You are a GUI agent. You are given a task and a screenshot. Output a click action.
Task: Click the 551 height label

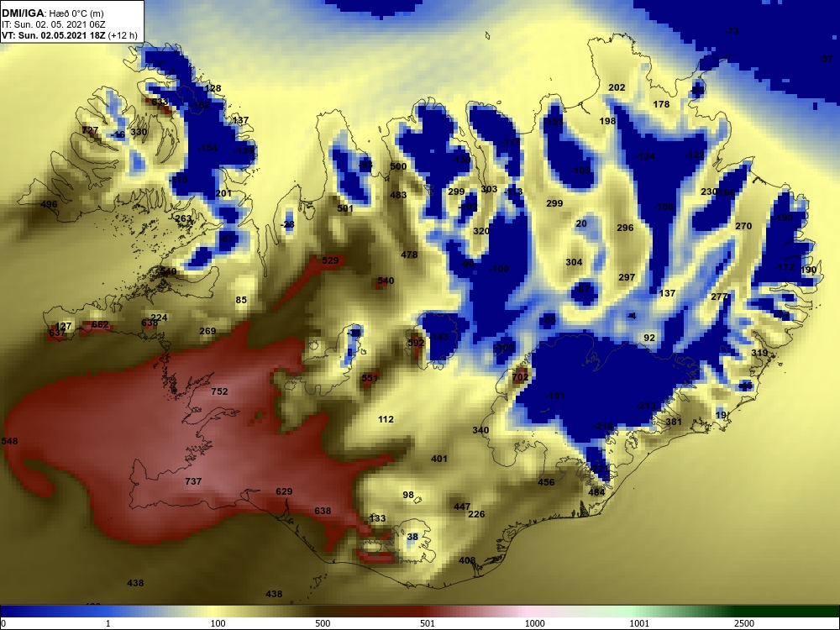pos(370,378)
